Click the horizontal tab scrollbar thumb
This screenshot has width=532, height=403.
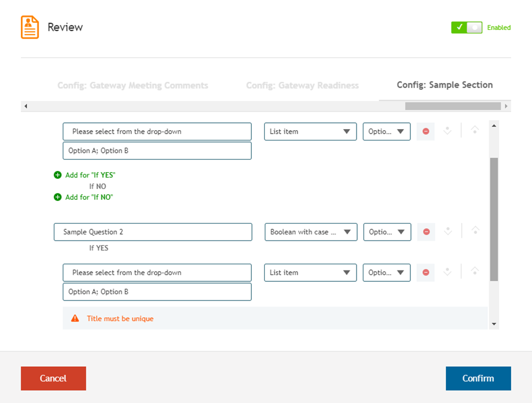tap(453, 106)
